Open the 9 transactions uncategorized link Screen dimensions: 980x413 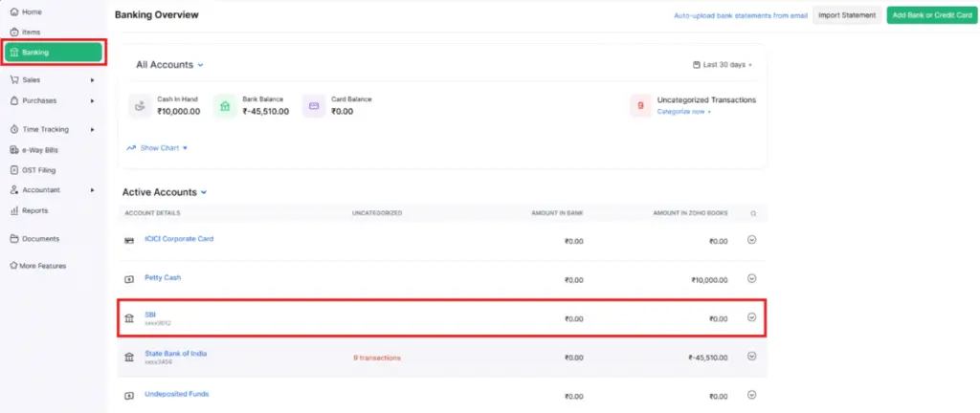[377, 359]
